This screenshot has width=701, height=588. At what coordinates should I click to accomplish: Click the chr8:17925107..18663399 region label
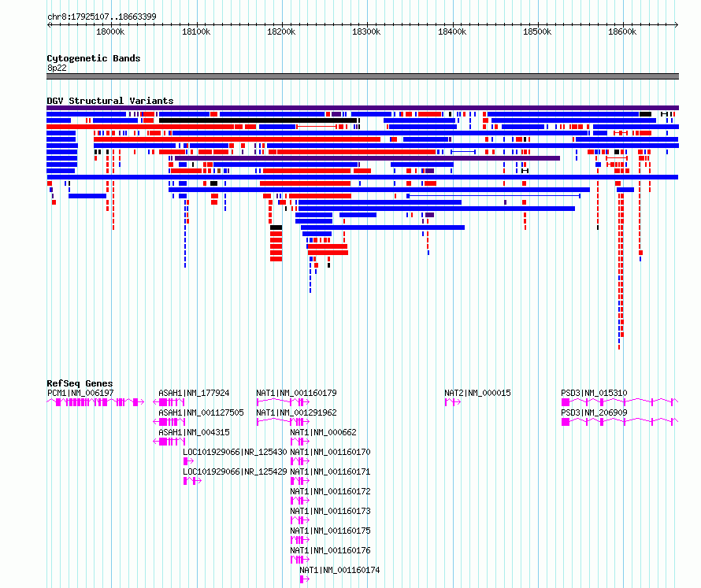pos(102,17)
